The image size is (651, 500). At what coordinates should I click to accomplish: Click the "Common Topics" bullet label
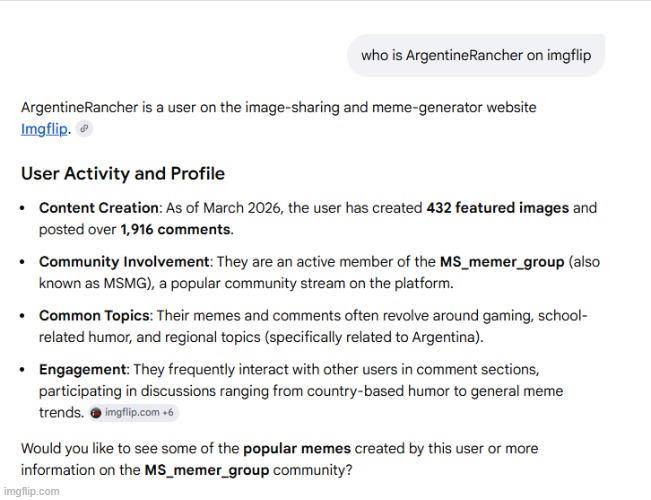(x=93, y=316)
